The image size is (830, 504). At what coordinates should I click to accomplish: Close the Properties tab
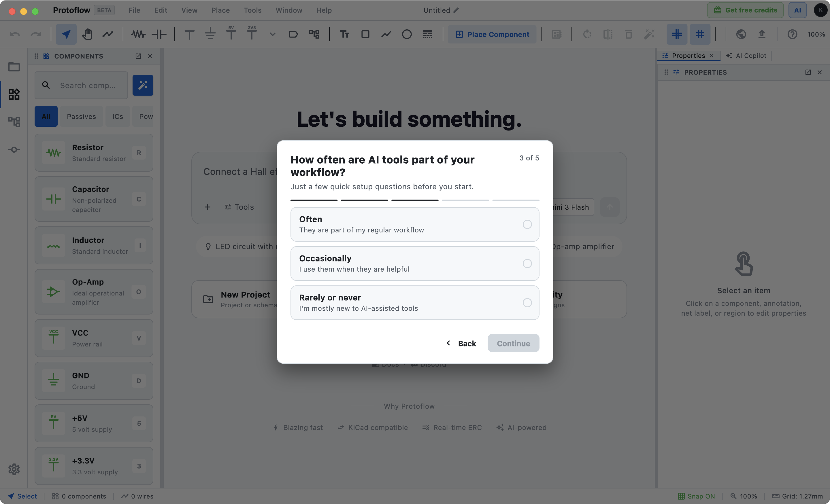712,56
